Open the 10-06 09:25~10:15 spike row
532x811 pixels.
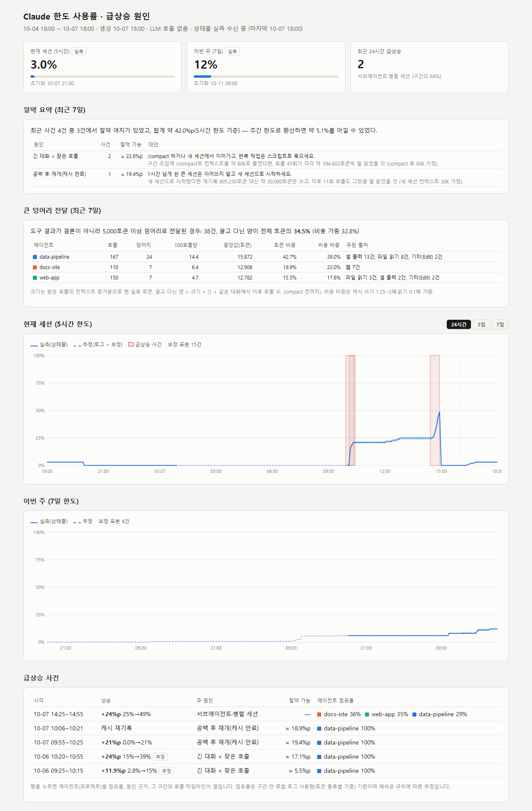point(266,771)
